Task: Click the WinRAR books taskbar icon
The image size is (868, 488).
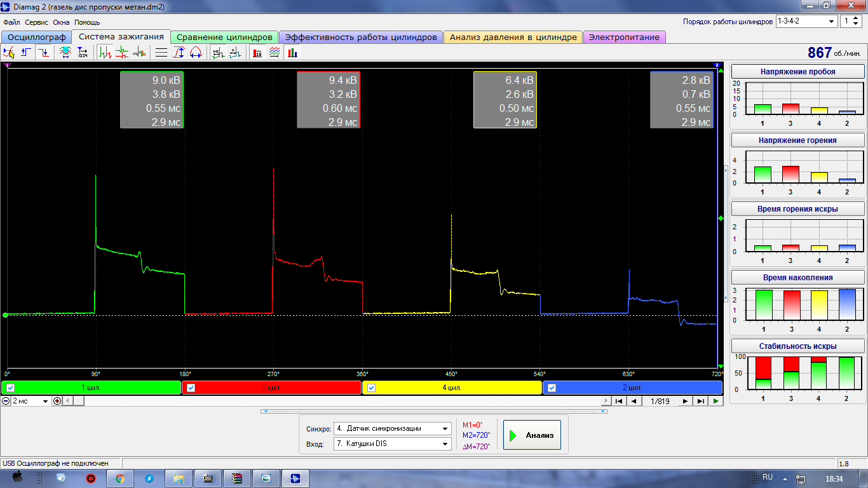Action: click(x=237, y=478)
